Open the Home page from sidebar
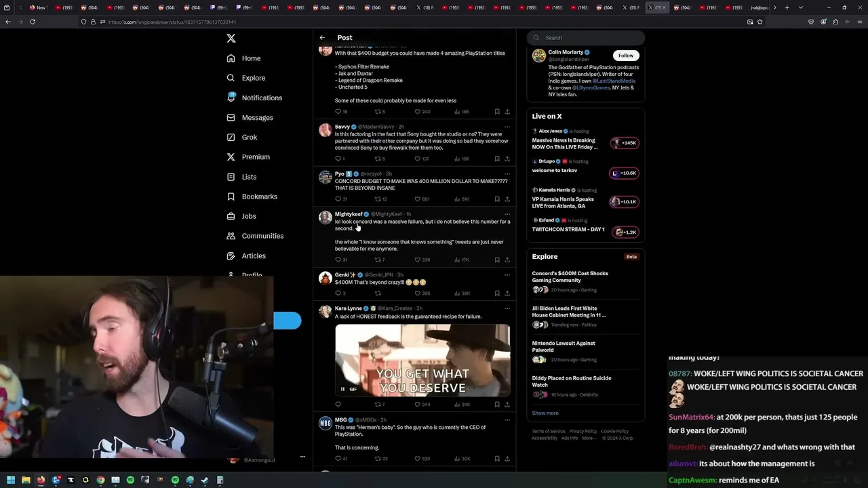Viewport: 868px width, 488px height. (x=244, y=58)
